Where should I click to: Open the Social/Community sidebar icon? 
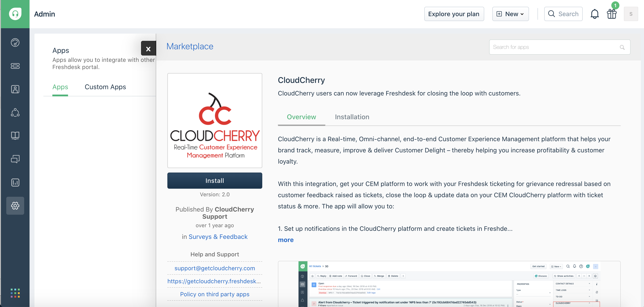tap(15, 112)
